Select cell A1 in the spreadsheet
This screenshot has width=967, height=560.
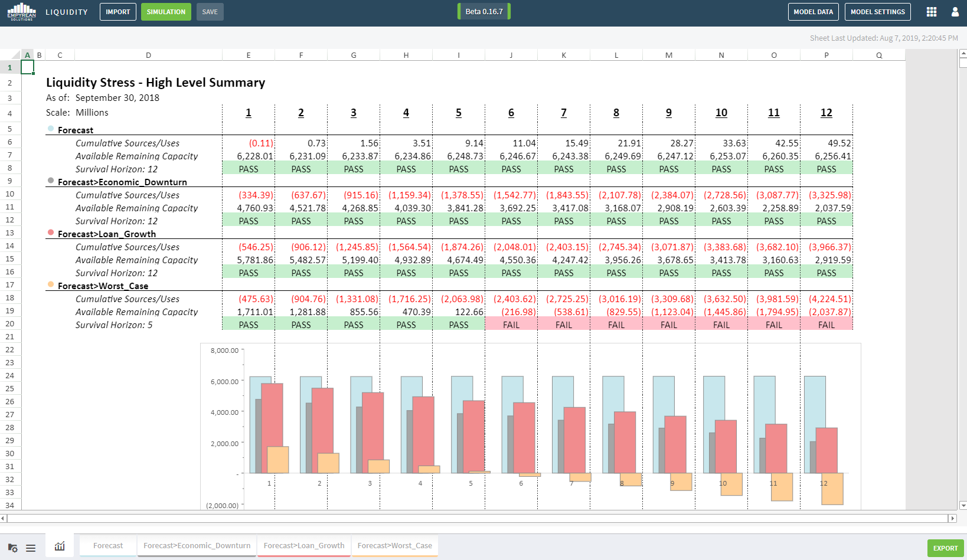[27, 67]
